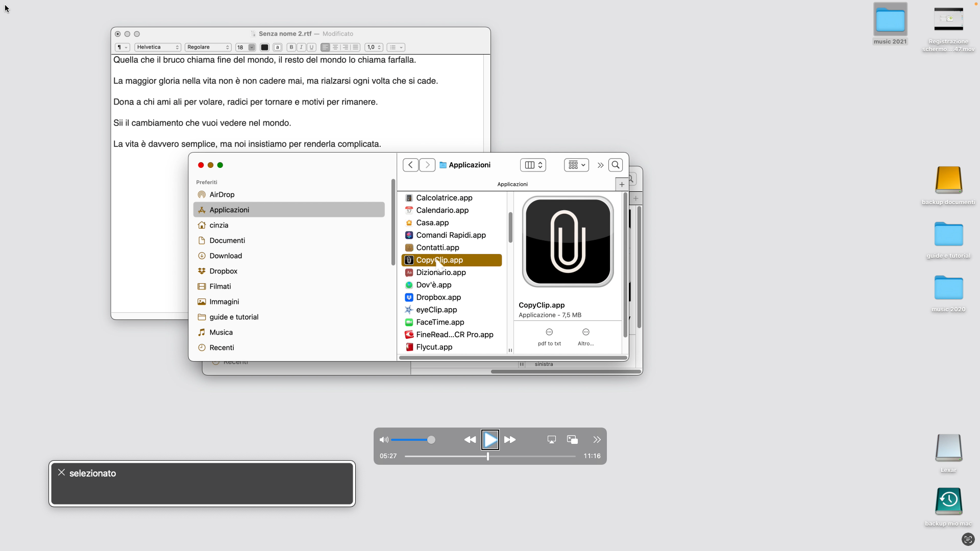Enable picture in picture in player
Image resolution: width=980 pixels, height=551 pixels.
[x=572, y=440]
